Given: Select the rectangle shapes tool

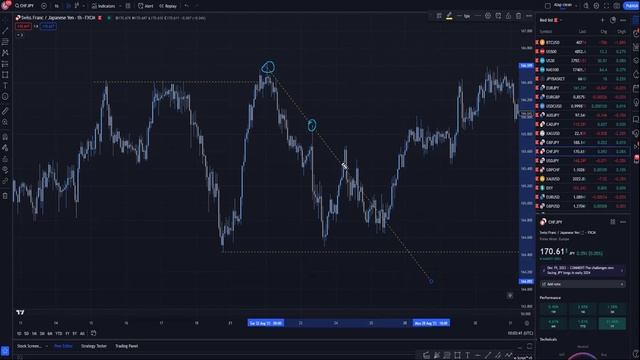Looking at the screenshot, I should pos(5,75).
